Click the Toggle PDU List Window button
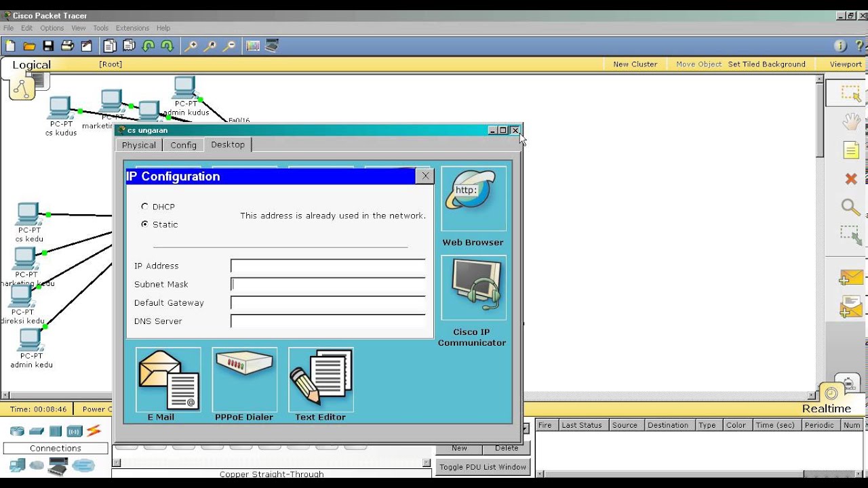 pos(482,467)
